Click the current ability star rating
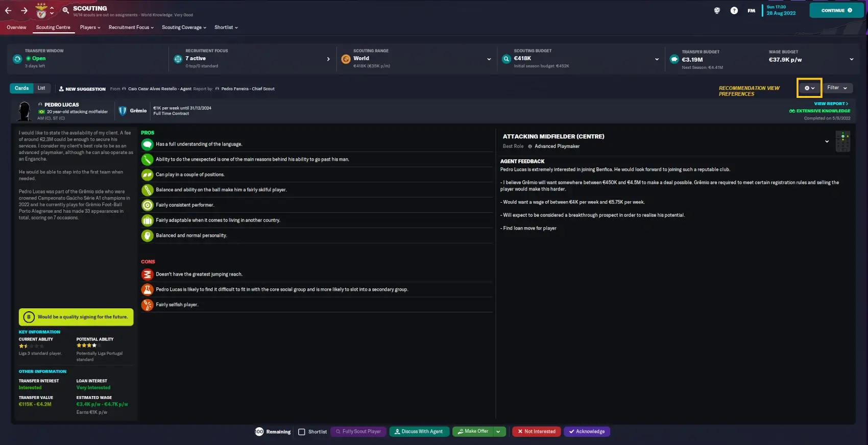Screen dimensions: 868x445 click(x=31, y=346)
